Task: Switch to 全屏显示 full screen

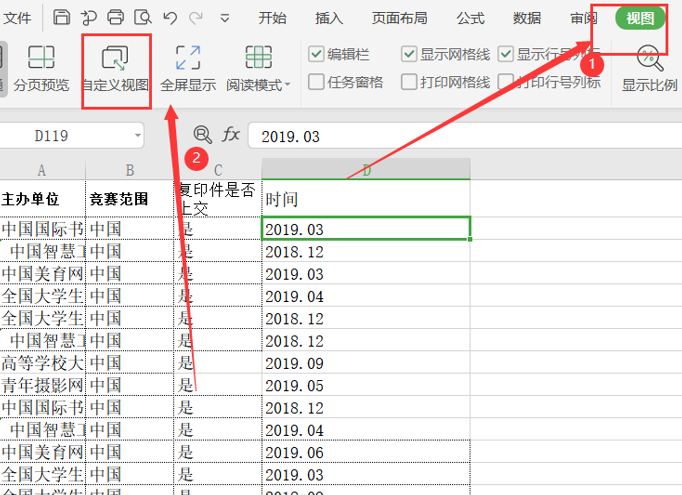Action: tap(188, 69)
